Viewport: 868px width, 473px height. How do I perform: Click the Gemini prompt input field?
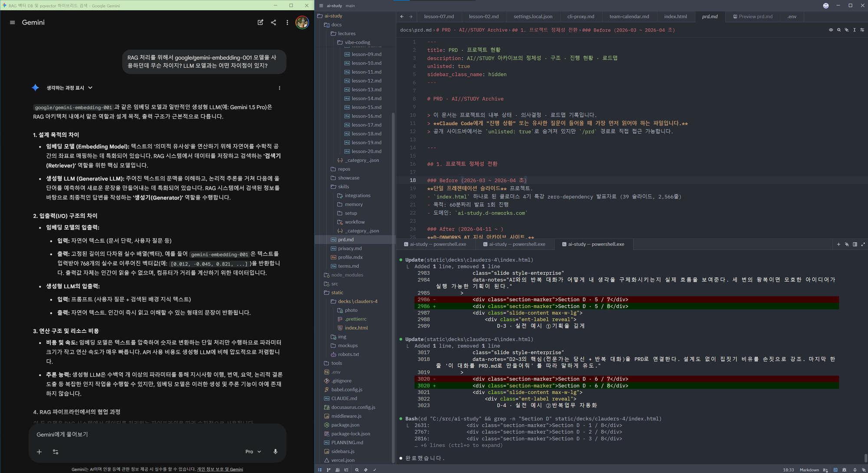point(157,434)
